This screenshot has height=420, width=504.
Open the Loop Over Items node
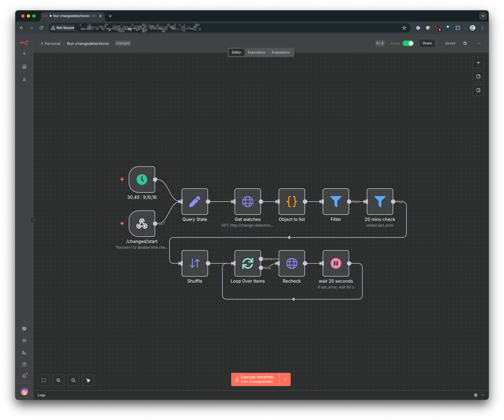[247, 263]
